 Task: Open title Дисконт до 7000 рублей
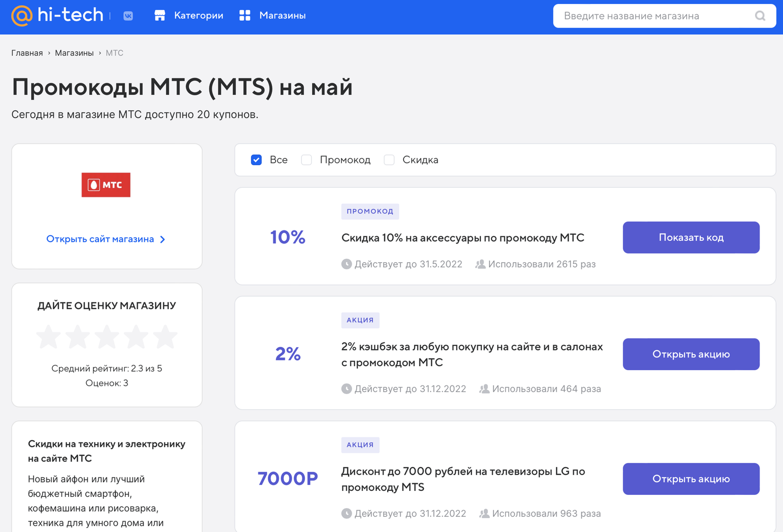[x=463, y=479]
